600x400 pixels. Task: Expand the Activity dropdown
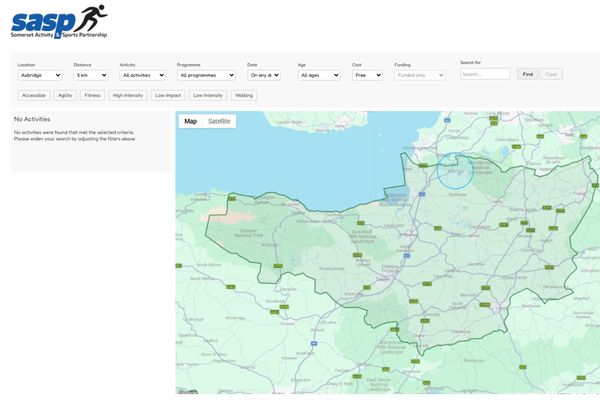(143, 75)
